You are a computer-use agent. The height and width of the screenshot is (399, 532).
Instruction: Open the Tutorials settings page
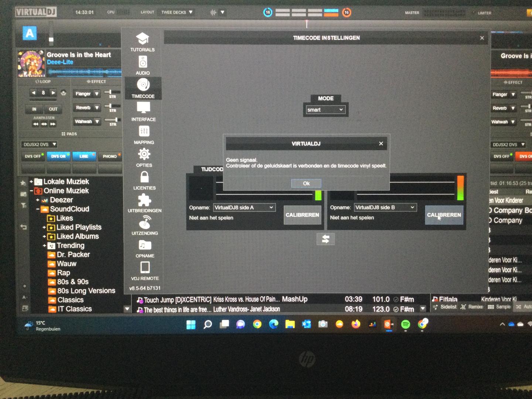143,42
